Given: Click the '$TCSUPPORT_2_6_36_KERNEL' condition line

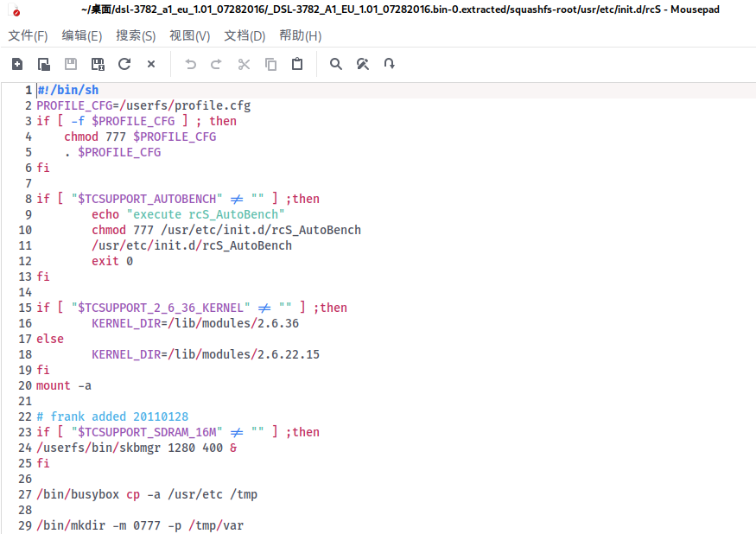Looking at the screenshot, I should [192, 308].
